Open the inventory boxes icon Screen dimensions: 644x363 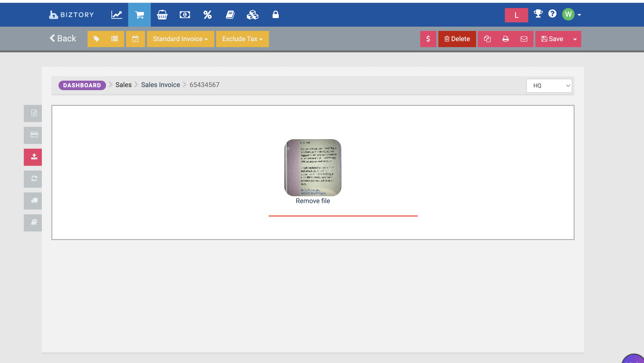pyautogui.click(x=253, y=15)
